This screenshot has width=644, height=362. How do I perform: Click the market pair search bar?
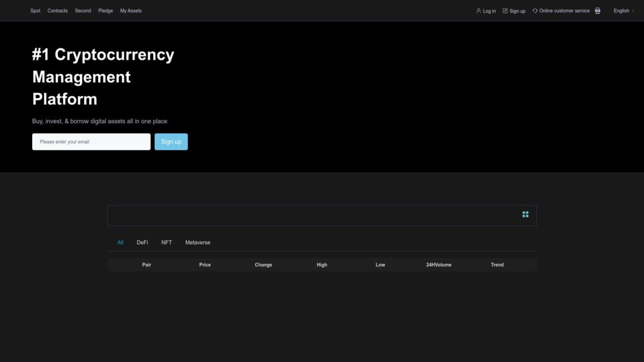tap(283, 214)
